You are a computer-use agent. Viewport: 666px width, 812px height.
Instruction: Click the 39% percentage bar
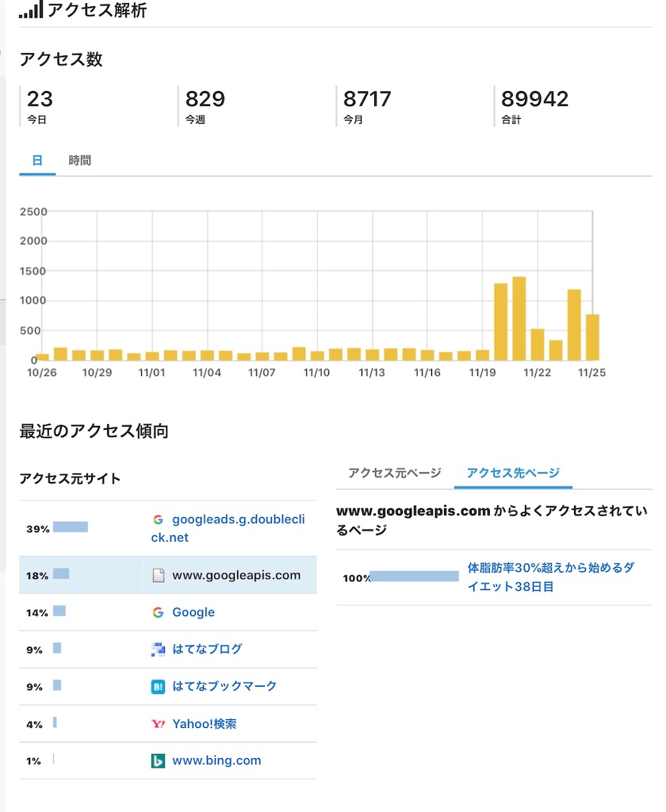(71, 527)
